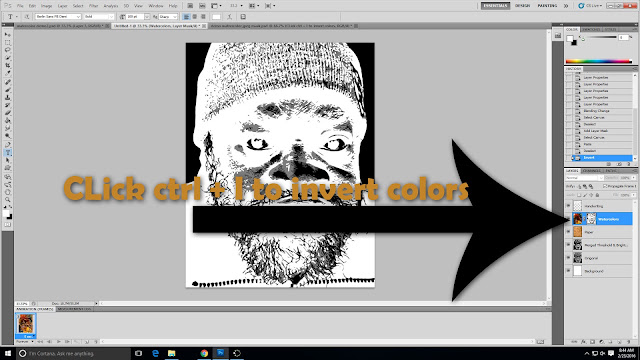The height and width of the screenshot is (360, 640).
Task: Select the Horizontal Type tool in toolbox
Action: (7, 153)
